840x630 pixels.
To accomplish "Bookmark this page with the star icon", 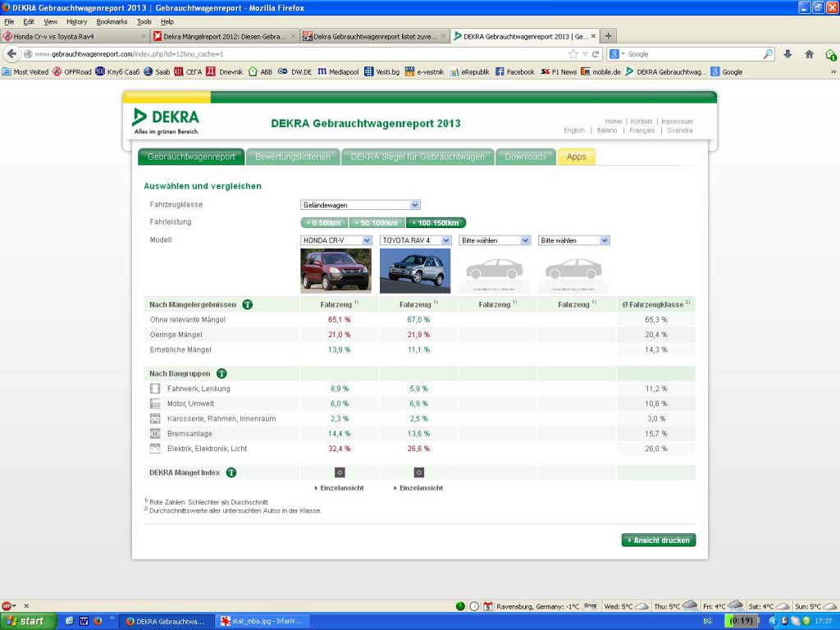I will (573, 54).
